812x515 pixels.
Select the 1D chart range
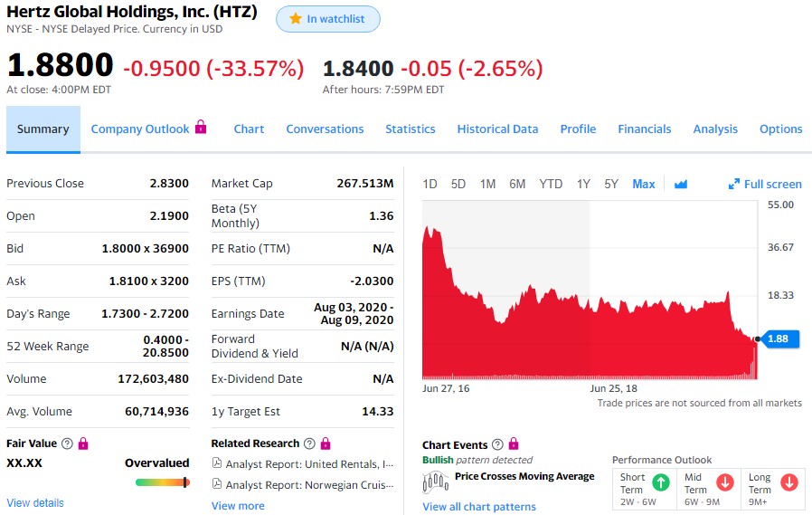430,184
